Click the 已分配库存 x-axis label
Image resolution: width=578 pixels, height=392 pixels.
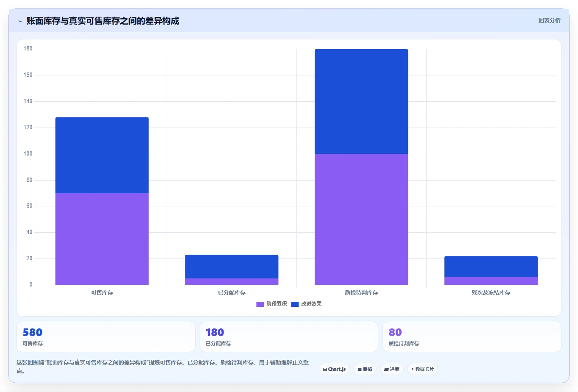(x=232, y=292)
